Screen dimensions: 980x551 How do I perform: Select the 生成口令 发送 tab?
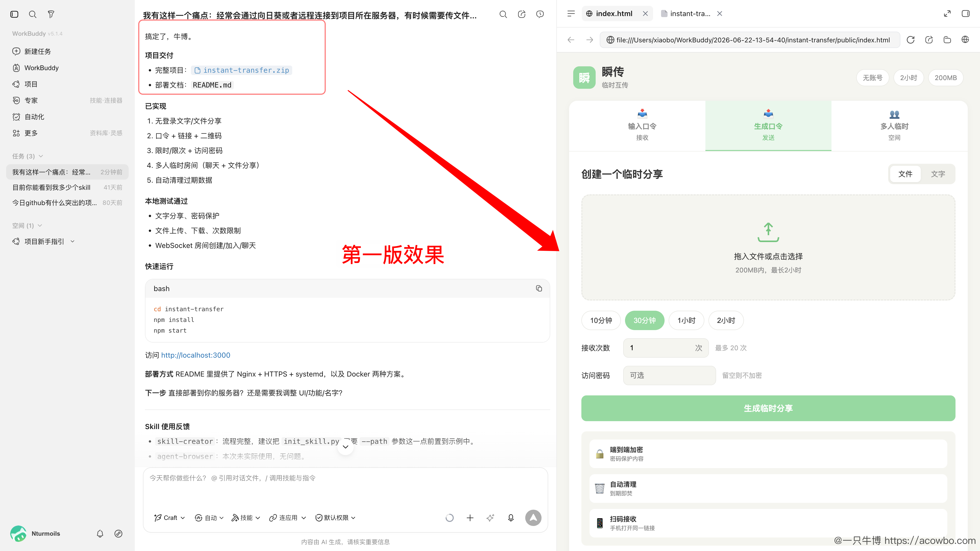(x=768, y=126)
